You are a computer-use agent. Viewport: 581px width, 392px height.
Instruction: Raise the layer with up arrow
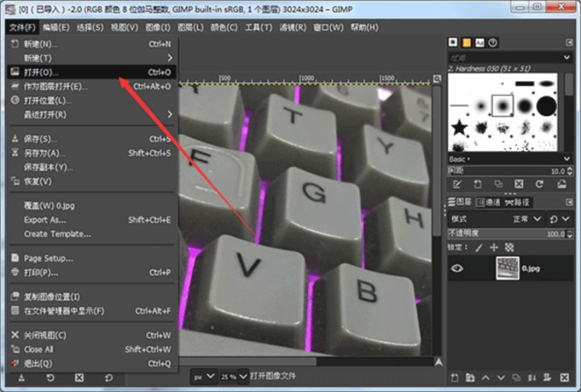(x=486, y=377)
